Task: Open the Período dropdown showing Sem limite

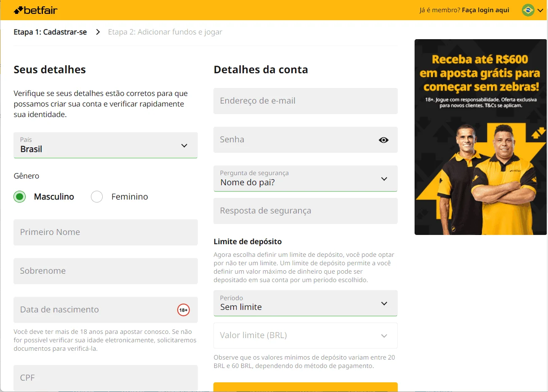Action: click(x=306, y=303)
